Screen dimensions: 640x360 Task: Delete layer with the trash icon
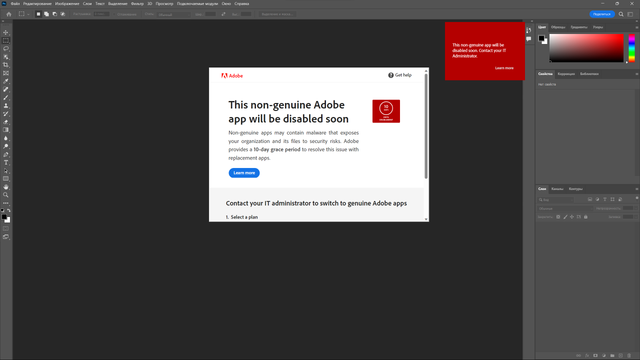[629, 356]
